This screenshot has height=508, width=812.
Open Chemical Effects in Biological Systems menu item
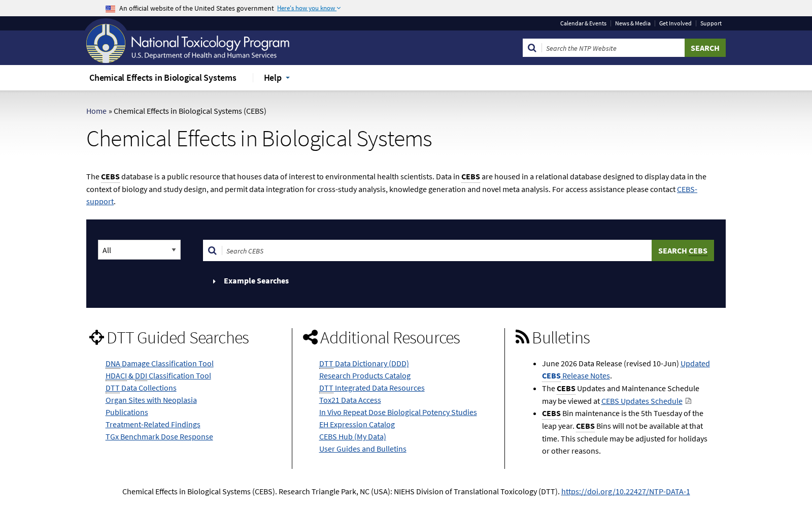[x=163, y=78]
